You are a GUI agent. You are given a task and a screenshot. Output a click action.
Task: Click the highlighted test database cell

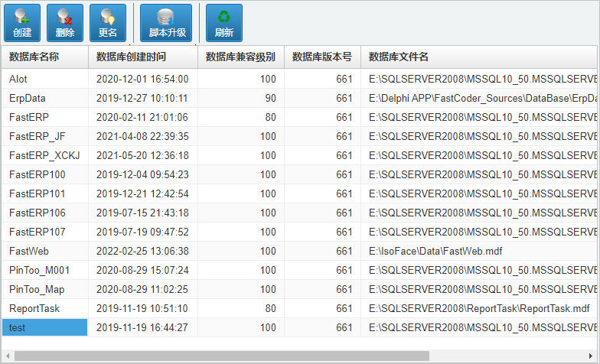click(44, 327)
